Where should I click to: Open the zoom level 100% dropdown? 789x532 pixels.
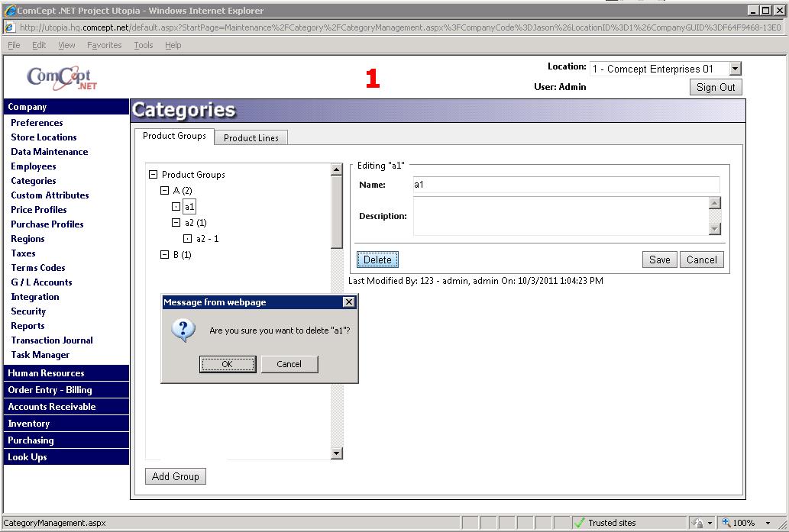768,523
